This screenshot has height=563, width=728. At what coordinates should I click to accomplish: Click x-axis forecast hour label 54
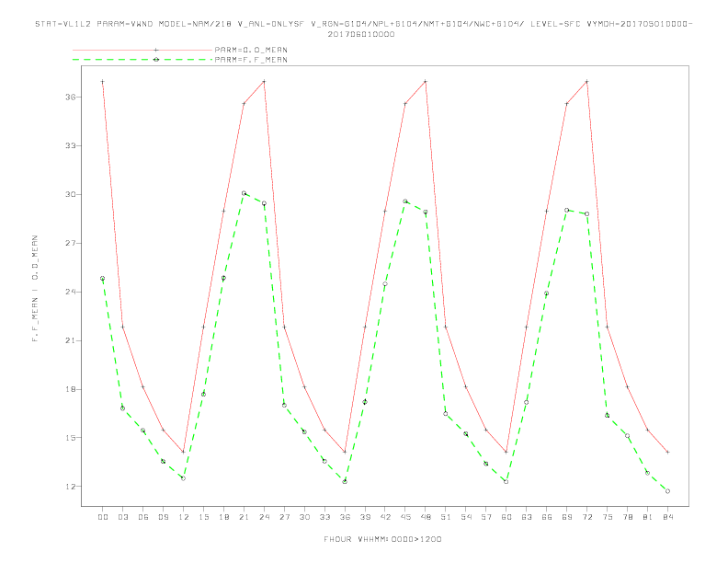[466, 517]
